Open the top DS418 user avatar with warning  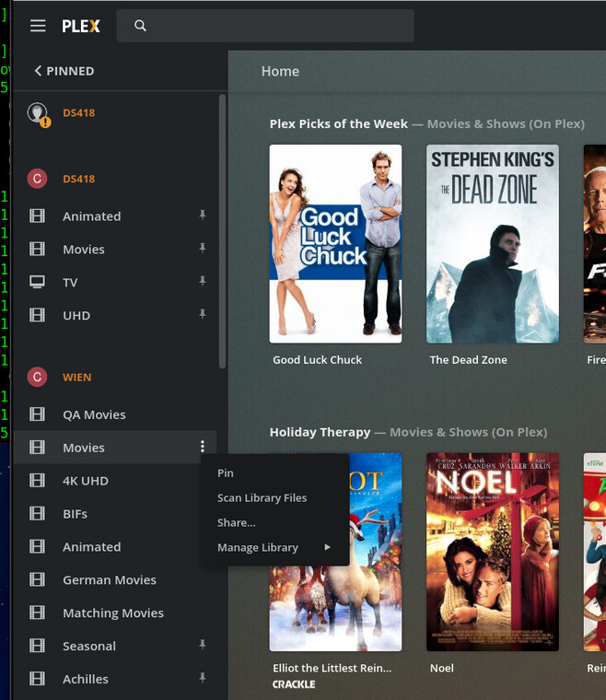point(39,114)
